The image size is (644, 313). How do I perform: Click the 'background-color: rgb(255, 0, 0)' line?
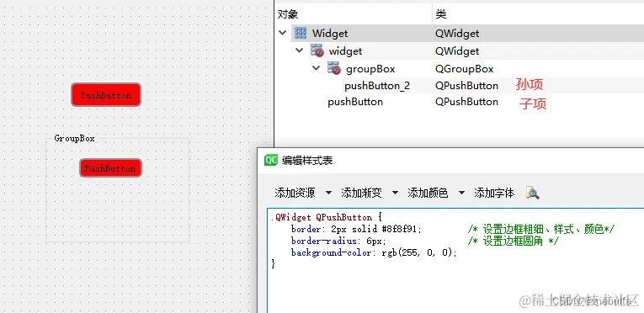click(373, 252)
